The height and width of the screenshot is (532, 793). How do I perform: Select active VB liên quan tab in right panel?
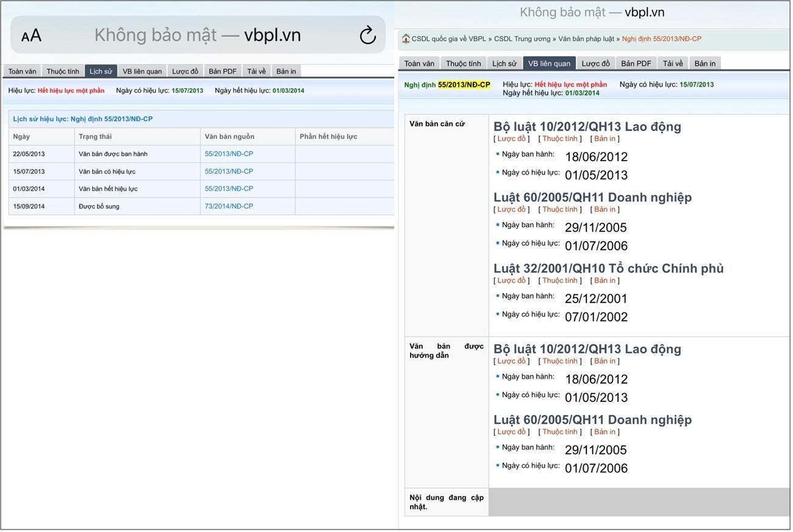point(550,63)
